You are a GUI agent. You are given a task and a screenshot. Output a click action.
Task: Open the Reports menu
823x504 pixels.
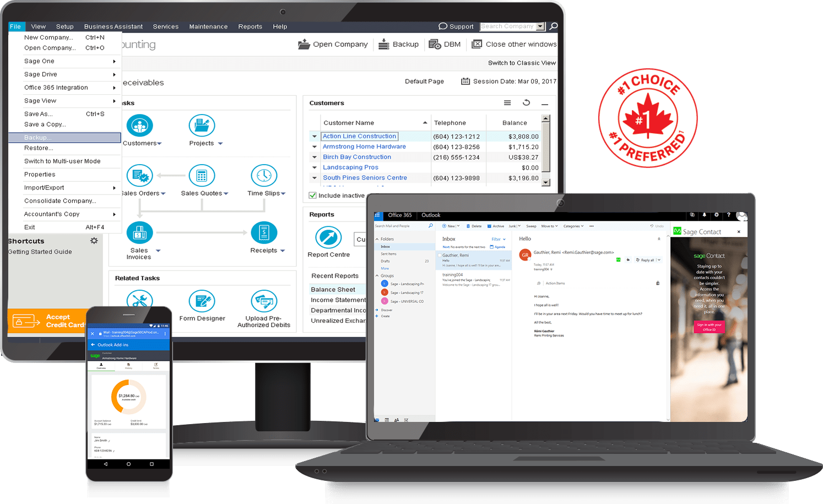[250, 26]
